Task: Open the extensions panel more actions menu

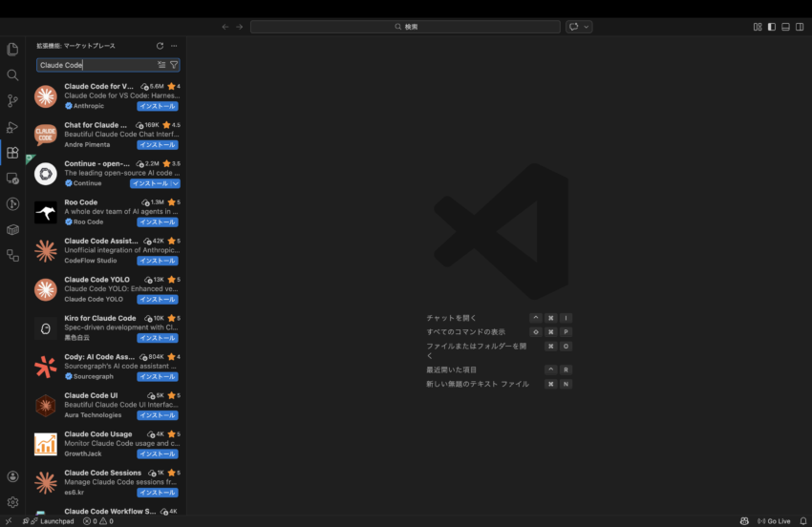Action: pos(174,46)
